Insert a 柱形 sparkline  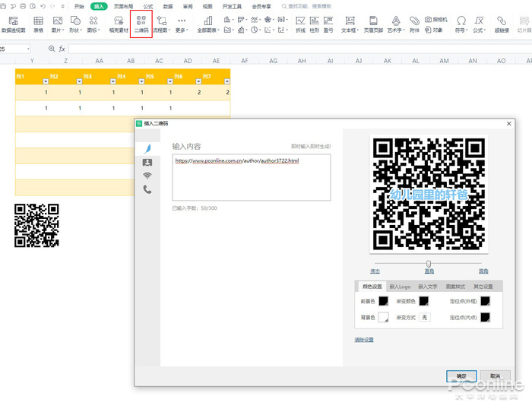pos(315,24)
